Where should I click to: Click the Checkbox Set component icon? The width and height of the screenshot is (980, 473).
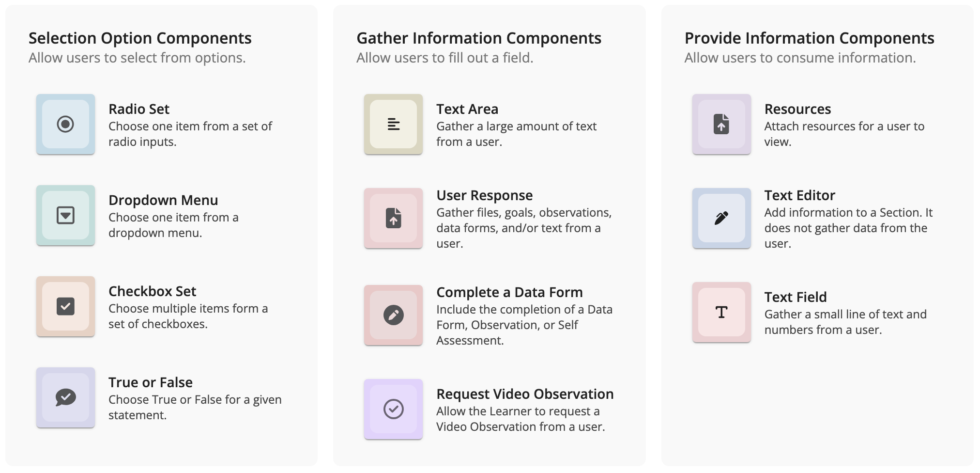(x=65, y=306)
